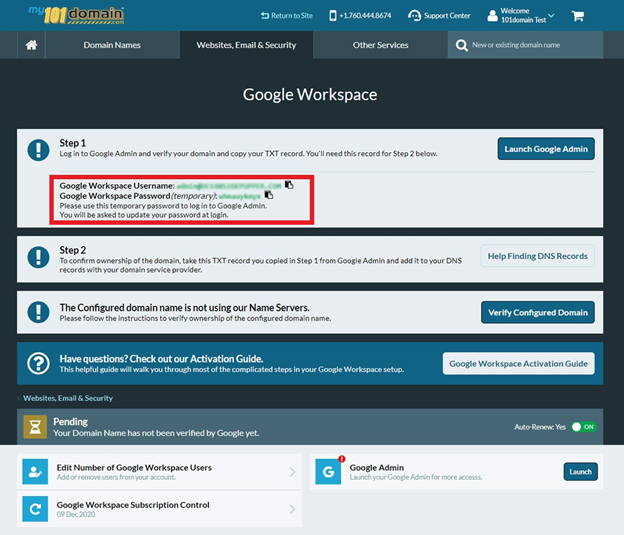Toggle the Auto-Renew switch off
This screenshot has width=624, height=535.
click(583, 426)
